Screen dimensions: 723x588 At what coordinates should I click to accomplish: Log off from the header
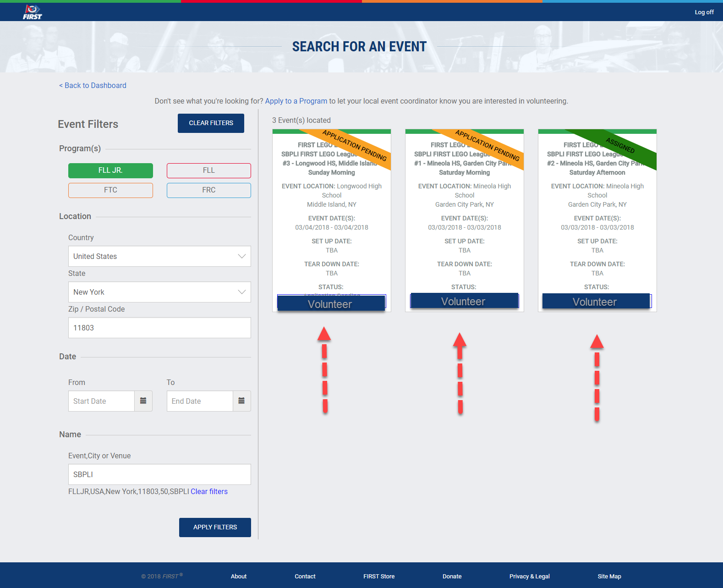704,12
